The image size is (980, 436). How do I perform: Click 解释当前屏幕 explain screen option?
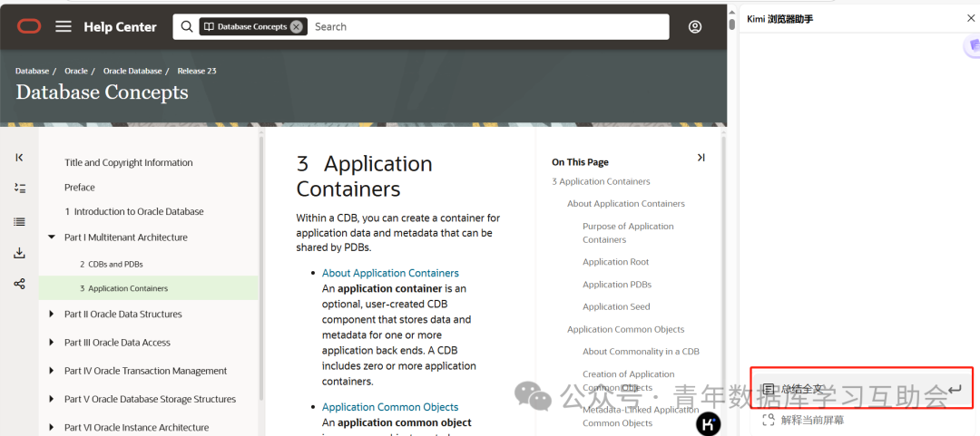click(x=804, y=420)
